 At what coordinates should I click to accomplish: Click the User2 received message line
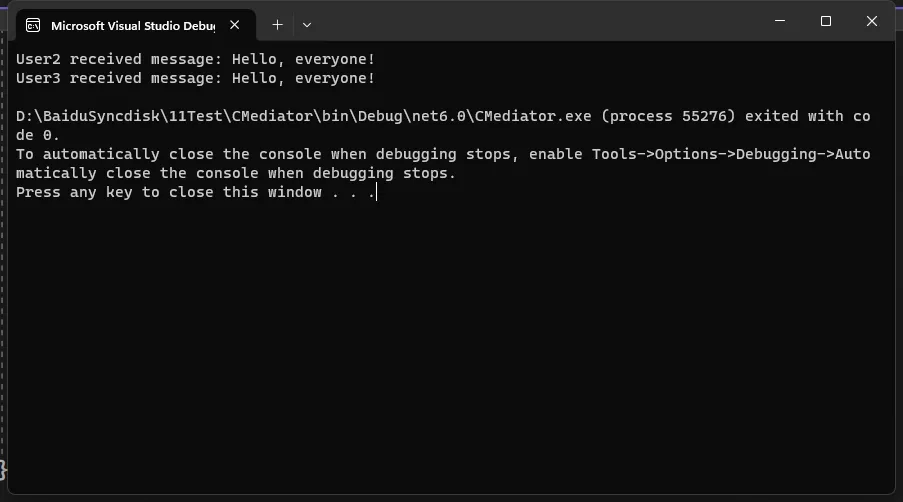(x=195, y=59)
